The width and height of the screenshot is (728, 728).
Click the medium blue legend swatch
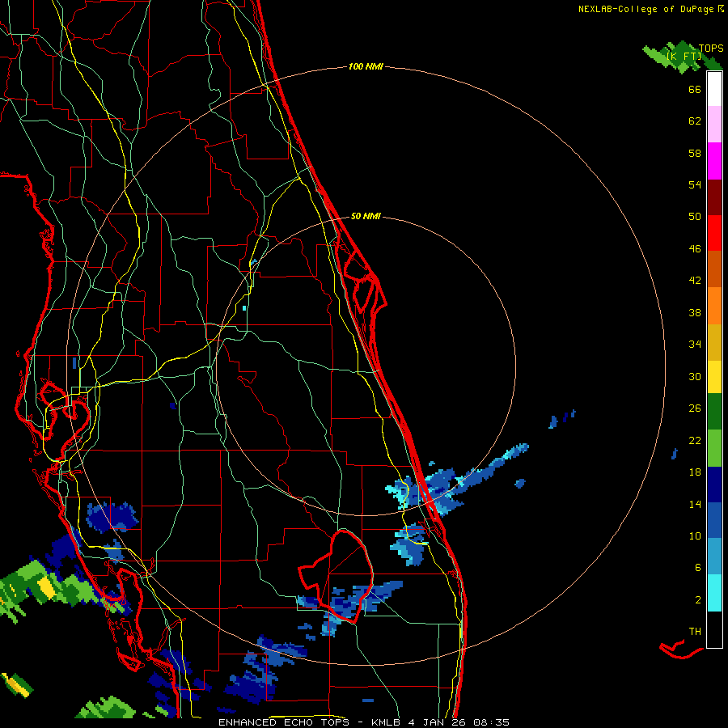[714, 521]
